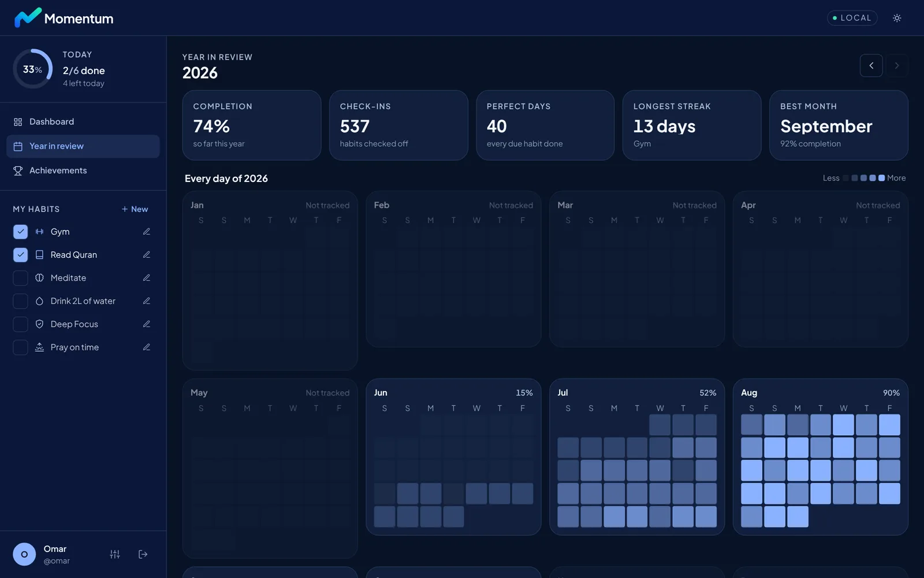Click the Jul 52% percentage text

coord(707,392)
